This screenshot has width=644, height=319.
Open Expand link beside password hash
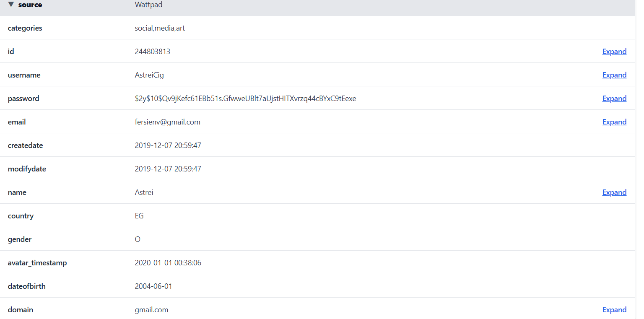[x=614, y=99]
